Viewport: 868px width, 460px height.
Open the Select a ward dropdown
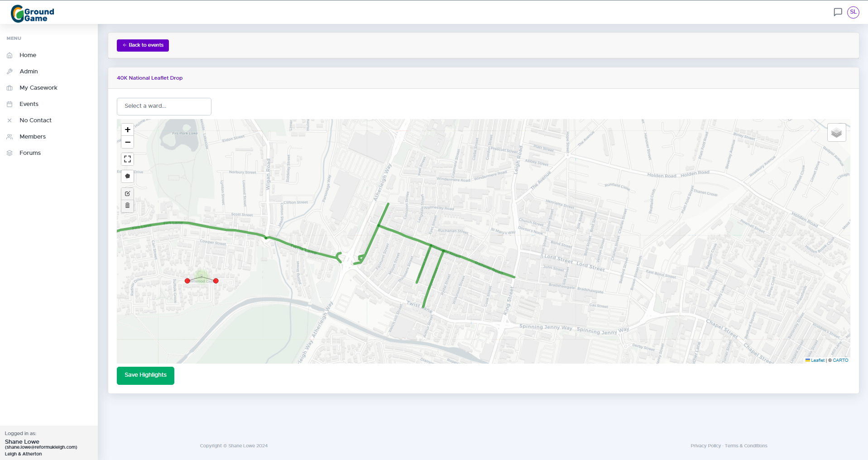coord(163,106)
